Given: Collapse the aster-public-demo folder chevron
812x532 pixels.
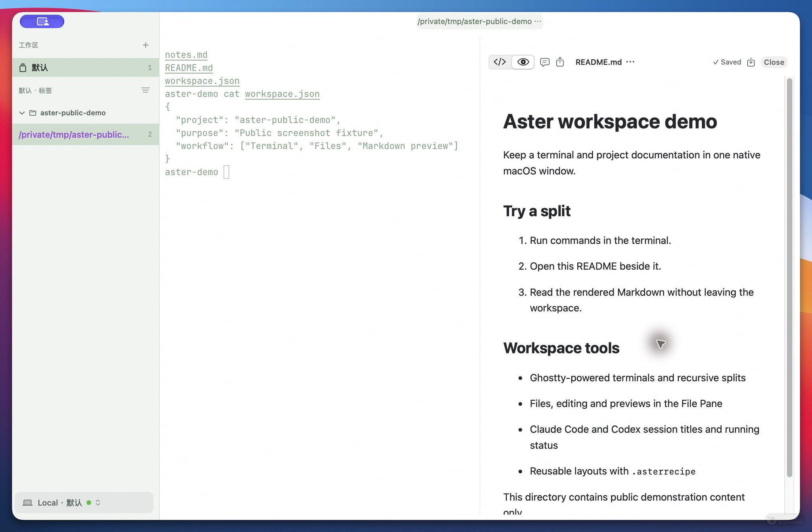Looking at the screenshot, I should coord(22,113).
